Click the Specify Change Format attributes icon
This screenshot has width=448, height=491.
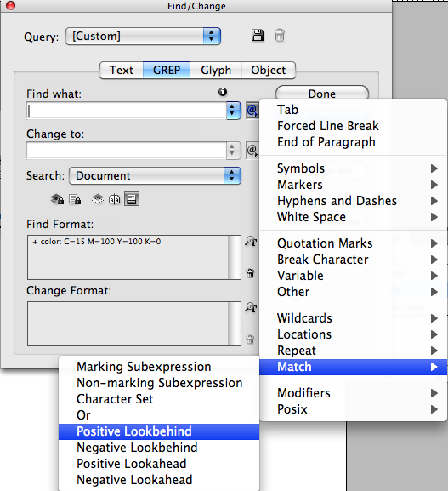pyautogui.click(x=251, y=307)
